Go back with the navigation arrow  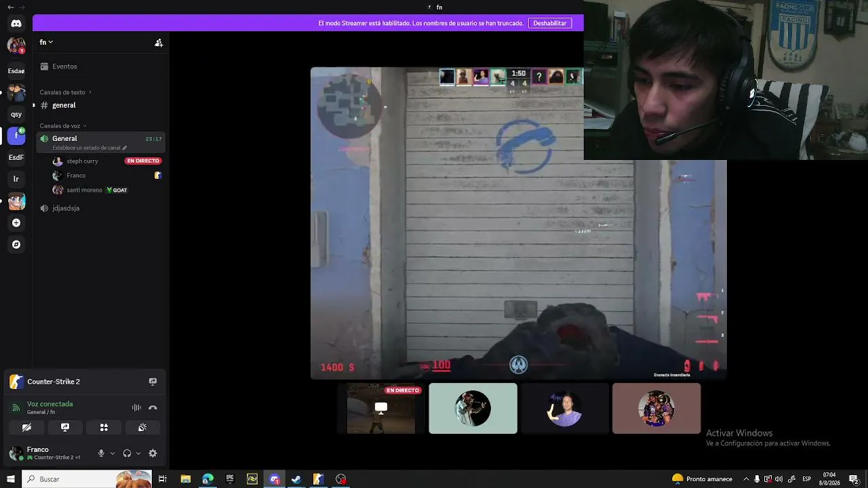(x=10, y=7)
